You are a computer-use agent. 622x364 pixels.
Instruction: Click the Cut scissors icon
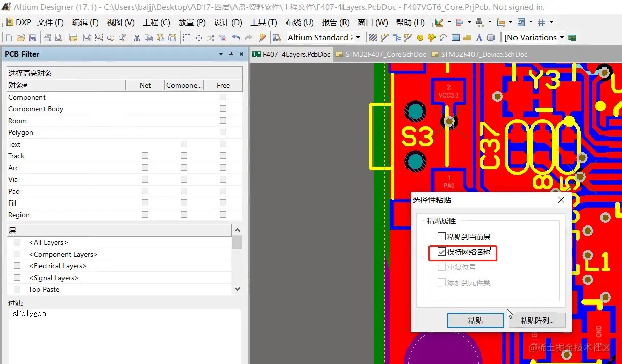(x=137, y=38)
